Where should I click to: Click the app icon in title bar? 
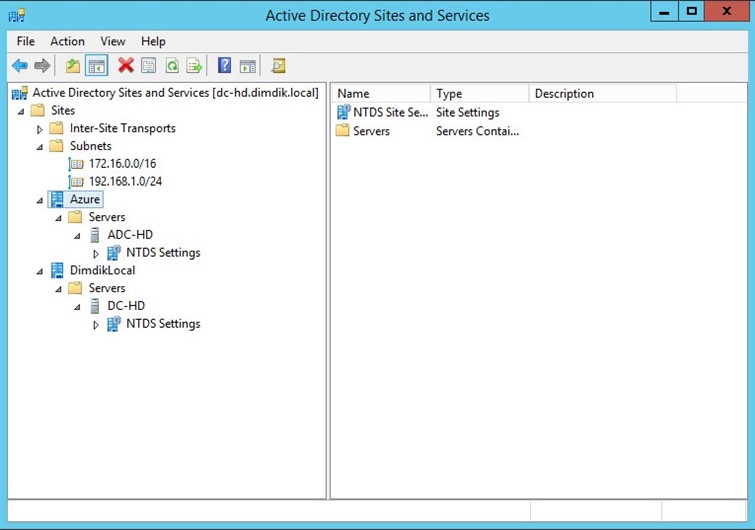tap(17, 15)
